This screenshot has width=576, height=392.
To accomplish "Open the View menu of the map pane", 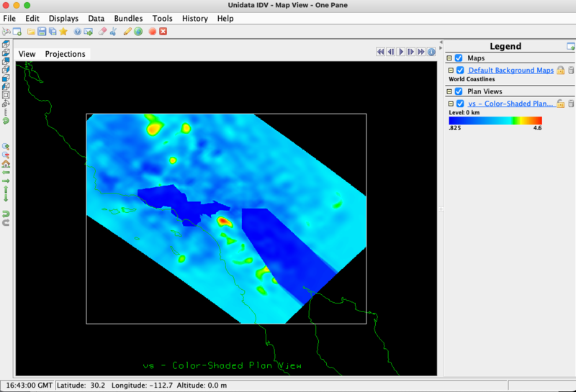I will pos(27,54).
